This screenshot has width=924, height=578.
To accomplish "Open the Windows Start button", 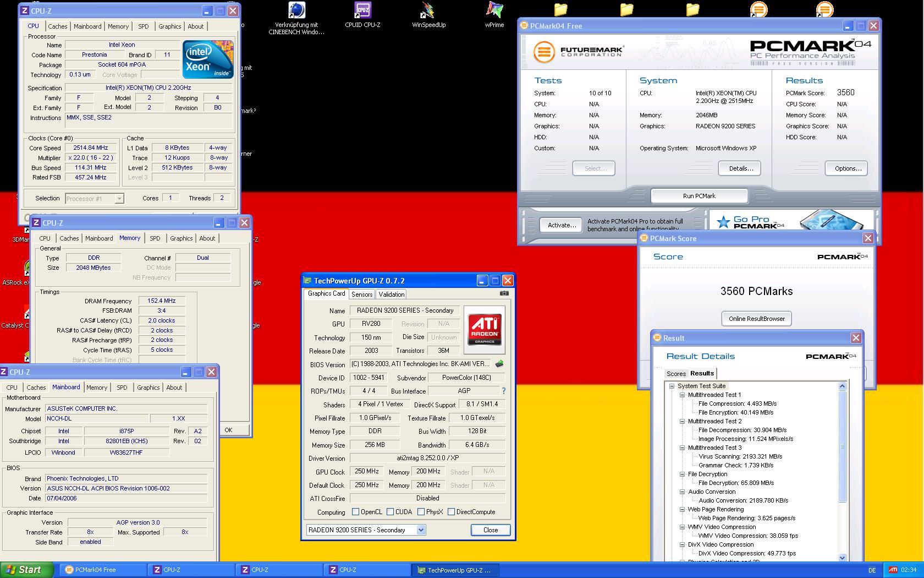I will 27,570.
